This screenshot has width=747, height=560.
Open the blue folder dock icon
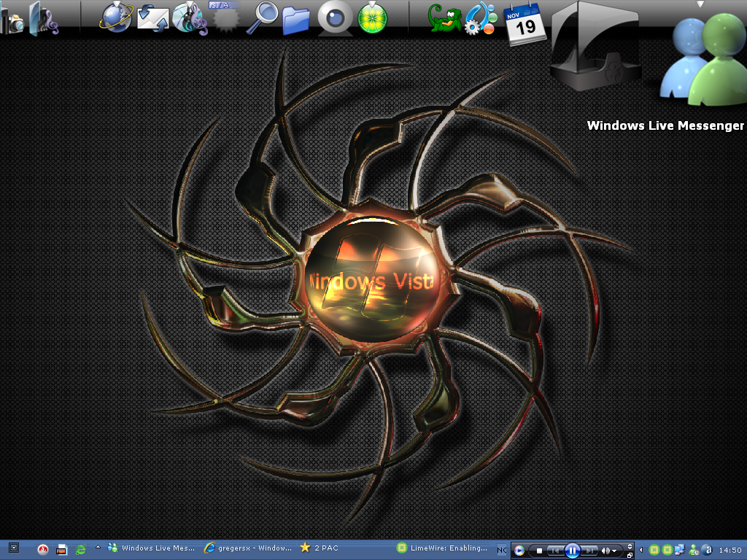tap(296, 20)
